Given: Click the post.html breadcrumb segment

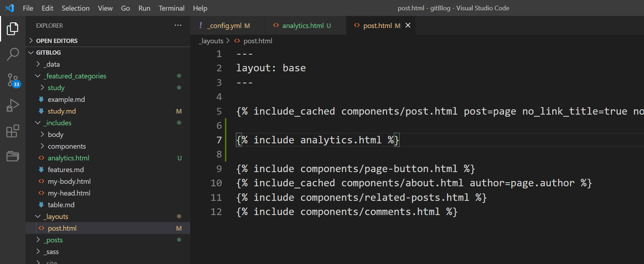Looking at the screenshot, I should [258, 41].
